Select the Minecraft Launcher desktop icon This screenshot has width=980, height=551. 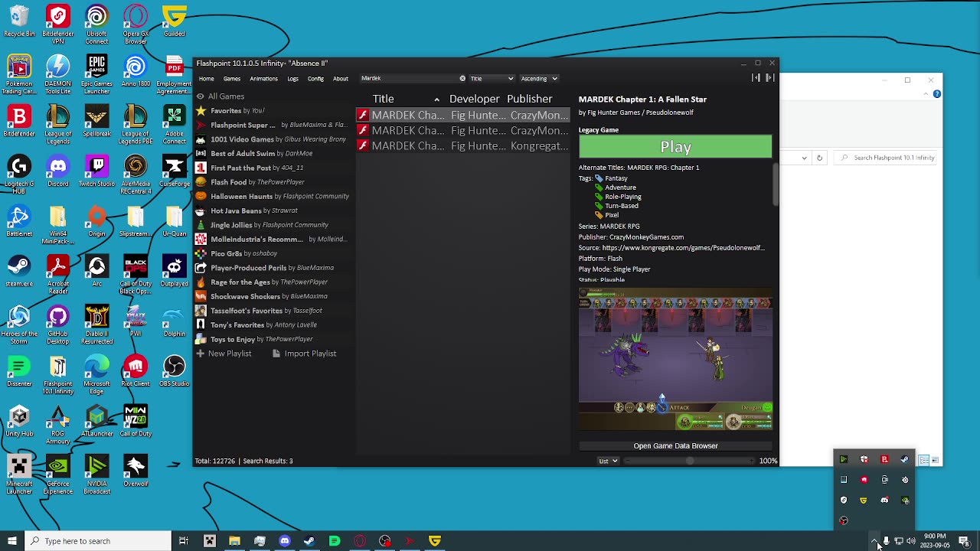tap(19, 474)
